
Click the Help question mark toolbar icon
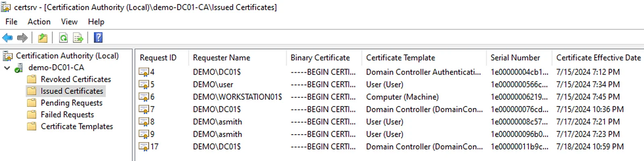pos(98,38)
